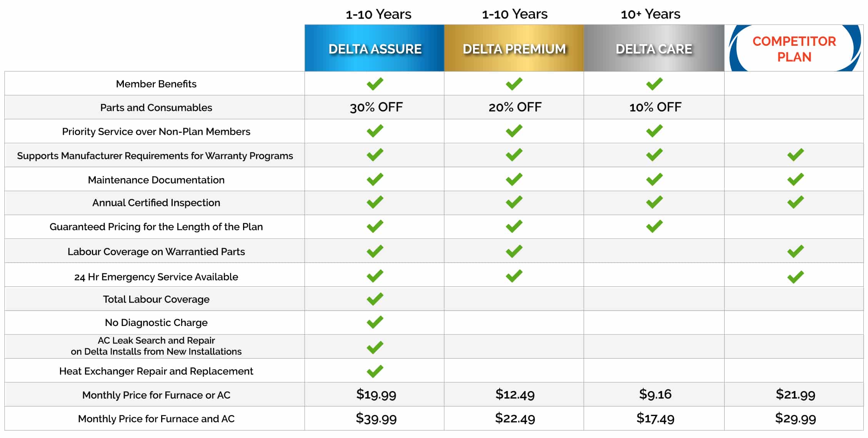Click the Competitor Plan Maintenance Documentation checkmark
Viewport: 868px width, 438px height.
(x=795, y=179)
